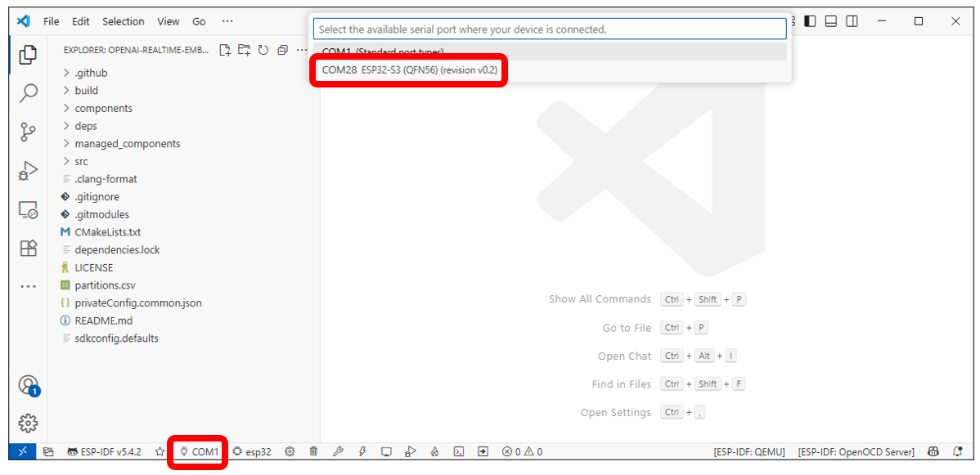Open the Go menu
This screenshot has width=980, height=475.
click(x=199, y=21)
